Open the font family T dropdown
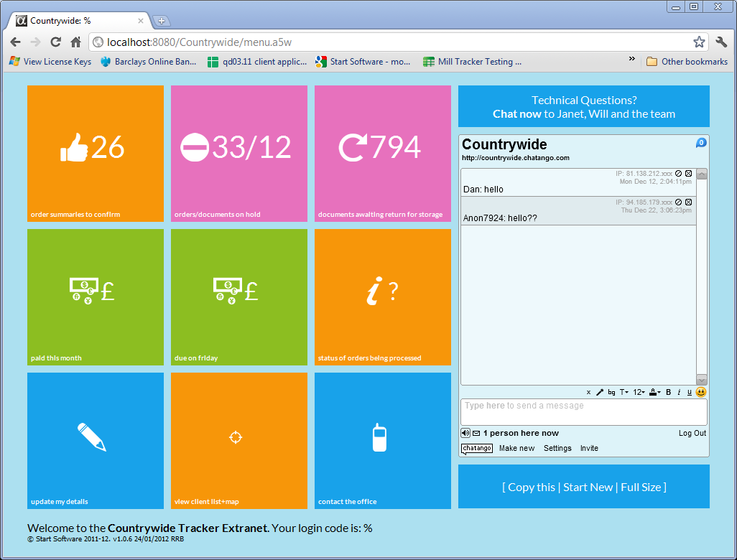737x560 pixels. tap(624, 392)
